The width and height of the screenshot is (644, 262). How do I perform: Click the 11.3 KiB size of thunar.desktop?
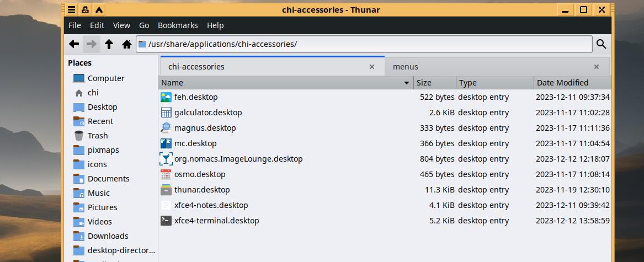[439, 190]
